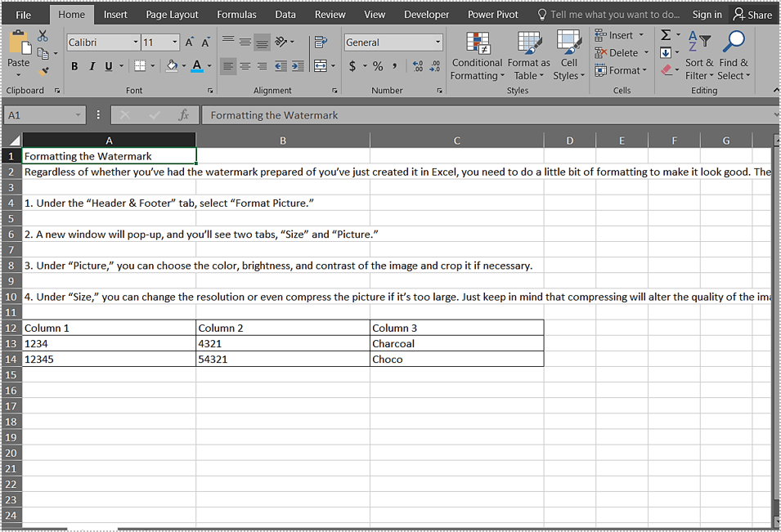Select cell containing Charcoal
The height and width of the screenshot is (532, 781).
click(456, 343)
